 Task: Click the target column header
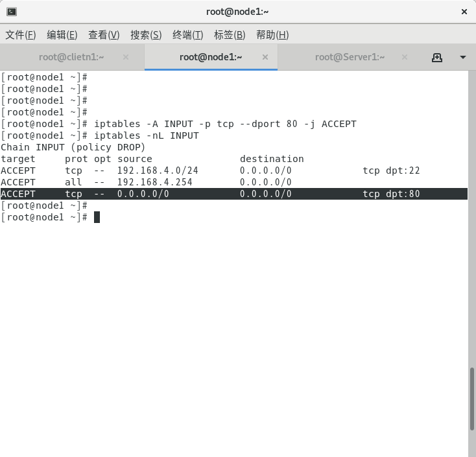point(18,159)
